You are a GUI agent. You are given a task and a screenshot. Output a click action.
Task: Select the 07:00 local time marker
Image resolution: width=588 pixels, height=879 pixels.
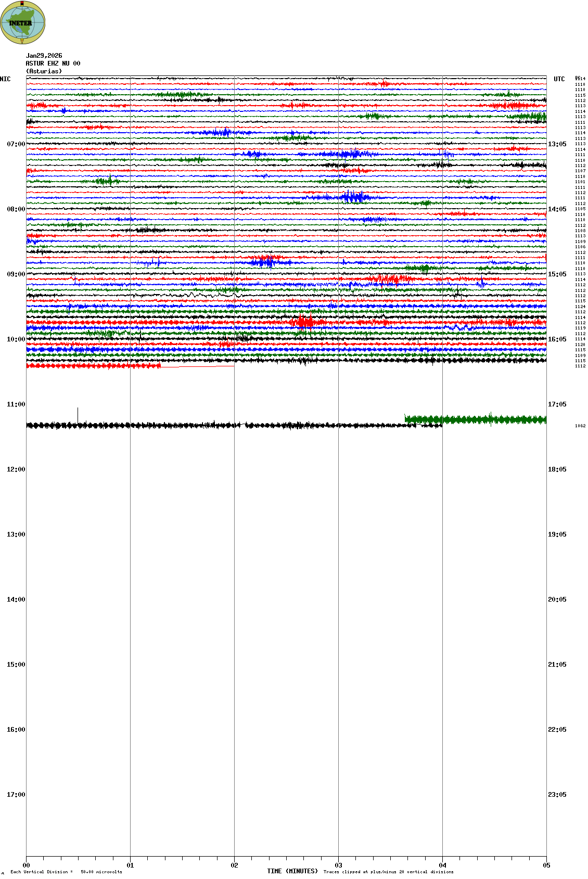pyautogui.click(x=16, y=144)
